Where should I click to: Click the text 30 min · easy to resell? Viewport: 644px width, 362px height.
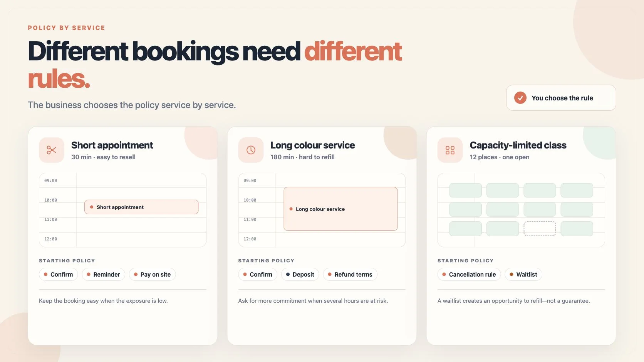click(103, 157)
